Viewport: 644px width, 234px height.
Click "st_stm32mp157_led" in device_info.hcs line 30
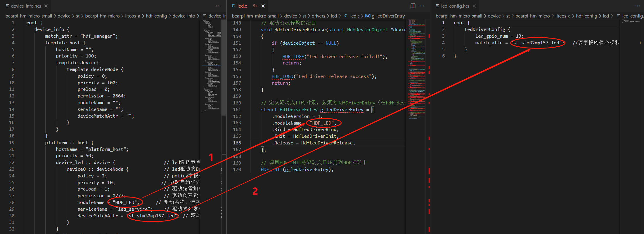pos(152,216)
